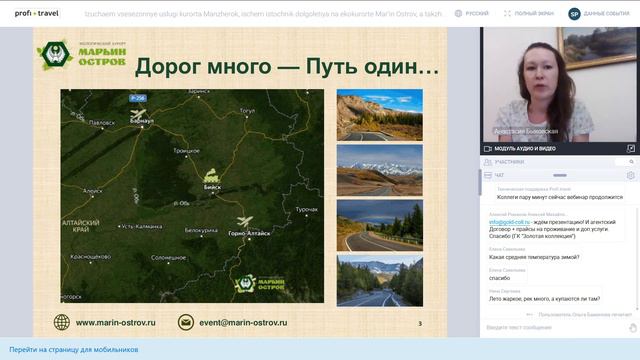640x360 pixels.
Task: Click the Горно-Алтайск airplane icon on map
Action: (x=245, y=221)
